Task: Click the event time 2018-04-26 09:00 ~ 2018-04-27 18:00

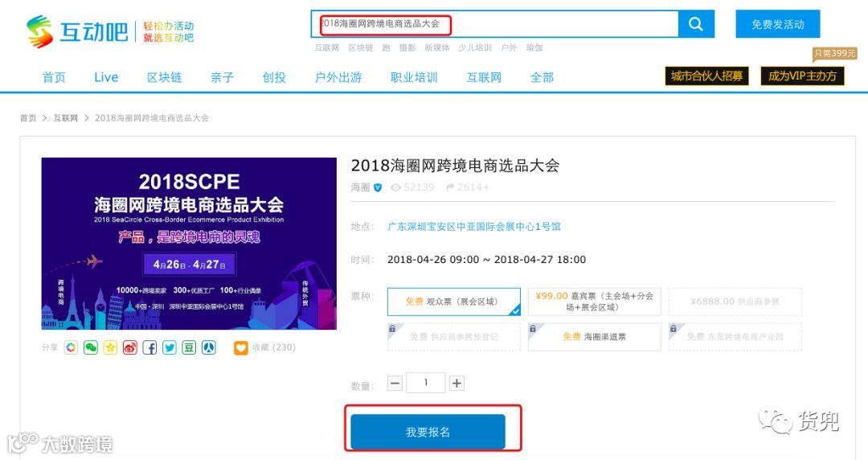Action: pos(486,260)
